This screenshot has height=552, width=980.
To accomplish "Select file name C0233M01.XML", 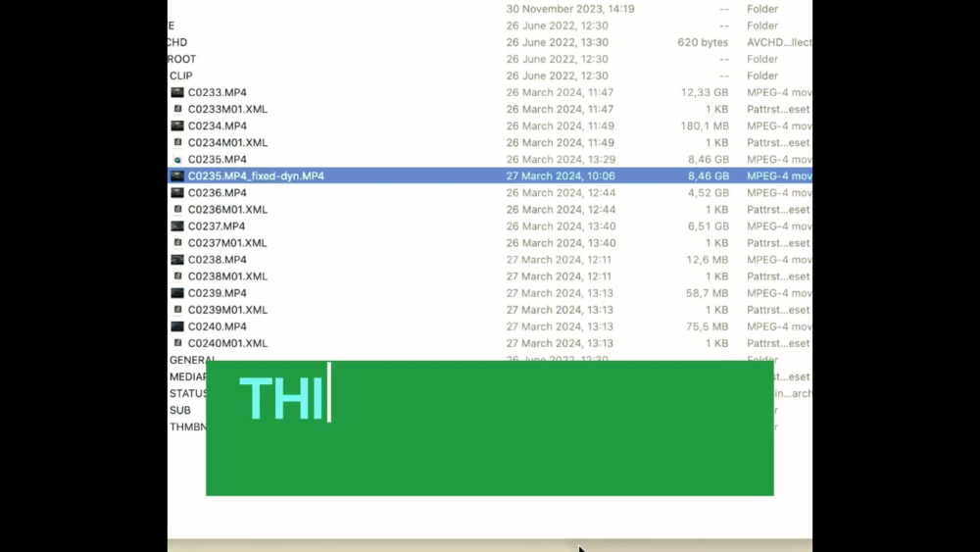I will (227, 109).
